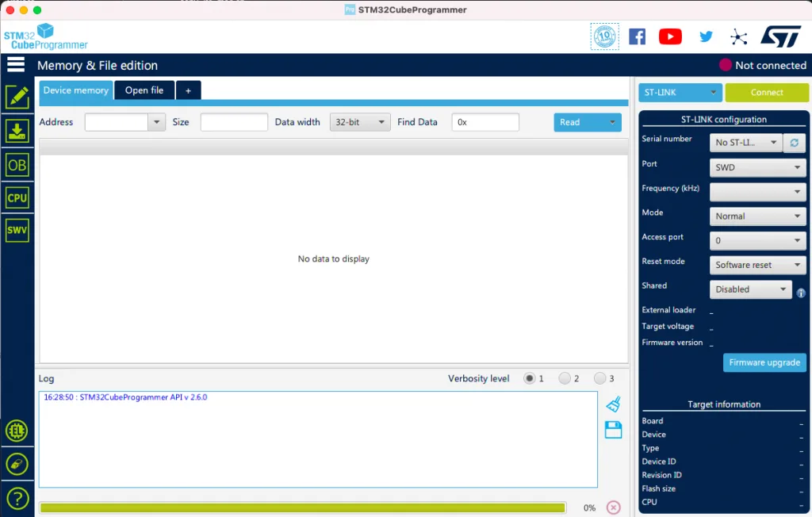
Task: Click the 10 years anniversary badge
Action: [x=604, y=36]
